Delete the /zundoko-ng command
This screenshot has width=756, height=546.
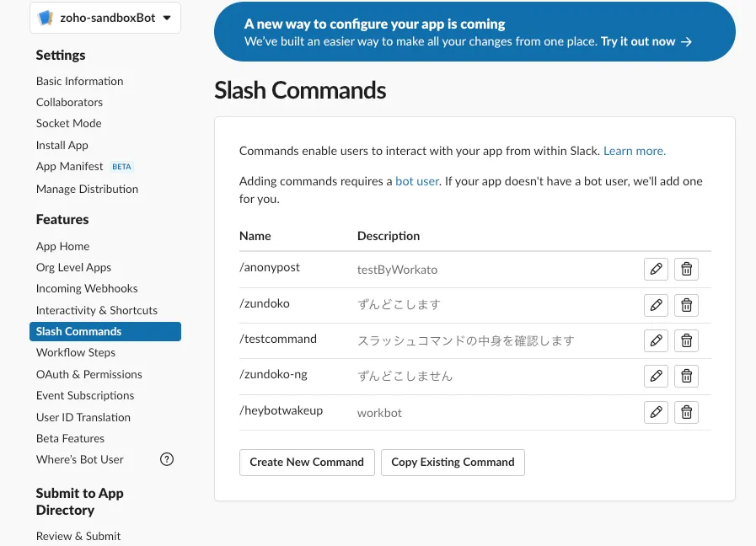click(686, 377)
